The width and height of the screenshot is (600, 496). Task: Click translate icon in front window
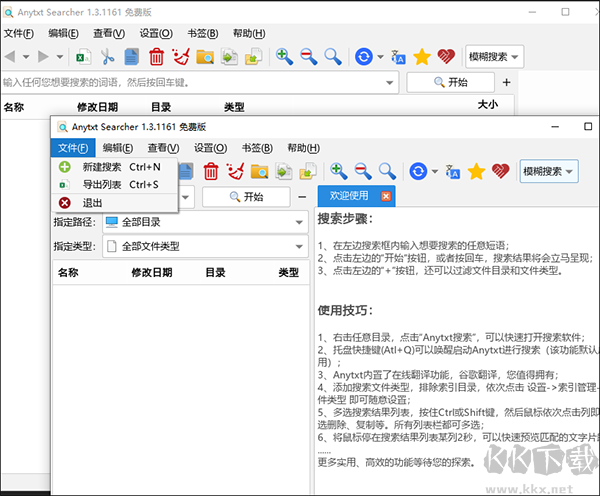(x=452, y=171)
